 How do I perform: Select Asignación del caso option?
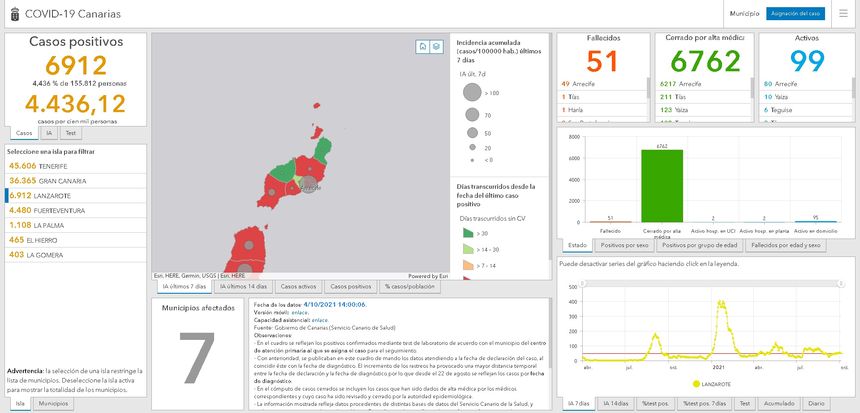click(796, 14)
